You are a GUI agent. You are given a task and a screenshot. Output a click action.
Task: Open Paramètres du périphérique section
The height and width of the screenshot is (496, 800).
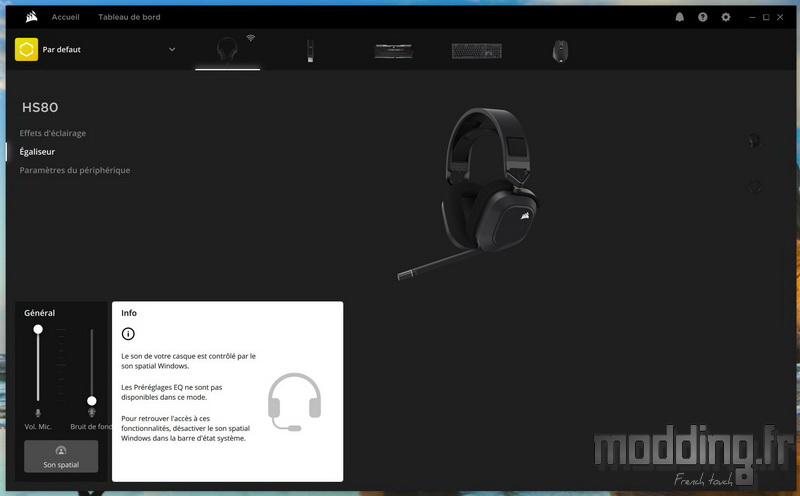(x=74, y=170)
